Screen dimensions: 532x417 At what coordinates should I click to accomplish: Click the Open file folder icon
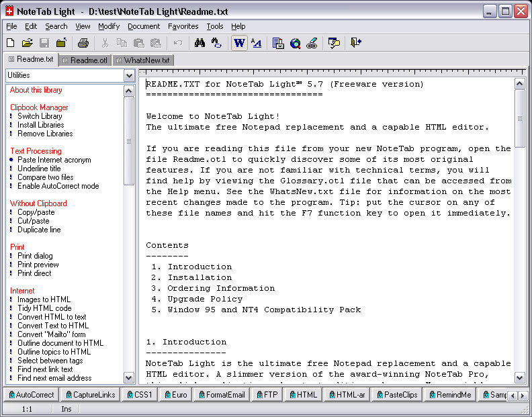pos(27,43)
